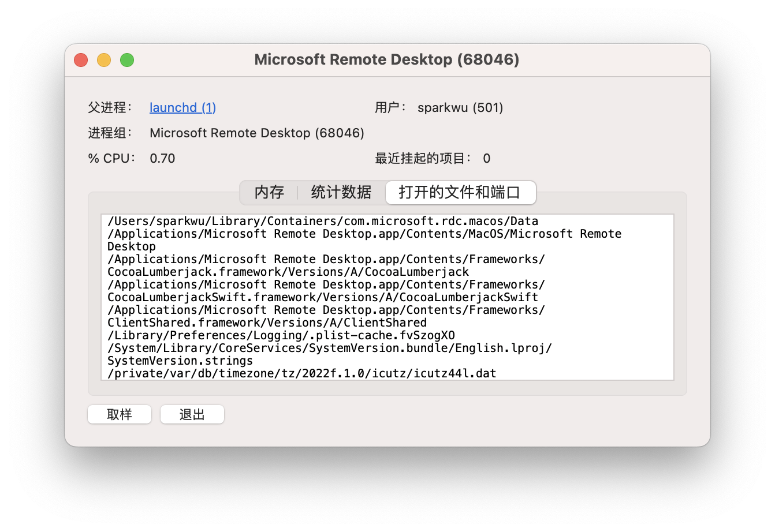This screenshot has width=775, height=532.
Task: Click the 取样 button to sample the process
Action: click(119, 414)
